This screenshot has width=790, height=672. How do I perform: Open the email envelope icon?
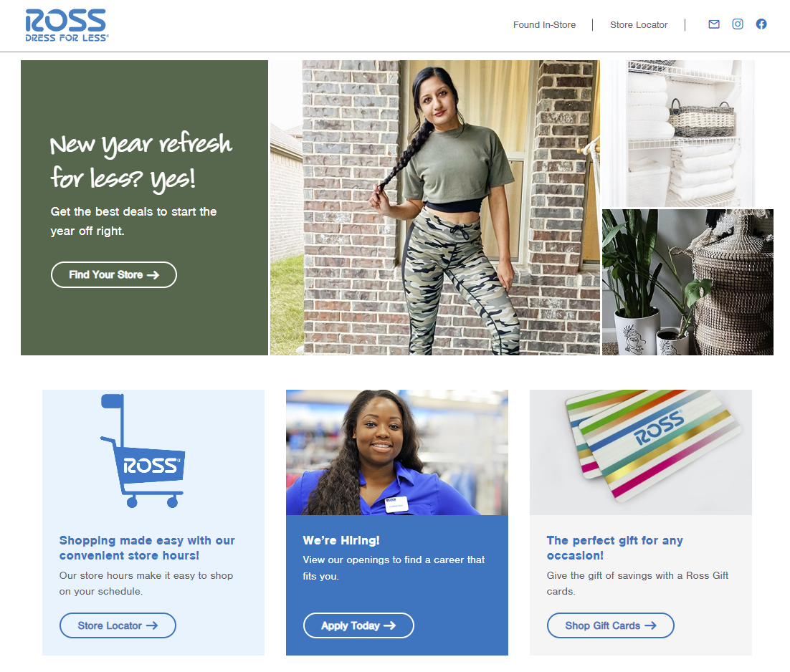tap(713, 24)
